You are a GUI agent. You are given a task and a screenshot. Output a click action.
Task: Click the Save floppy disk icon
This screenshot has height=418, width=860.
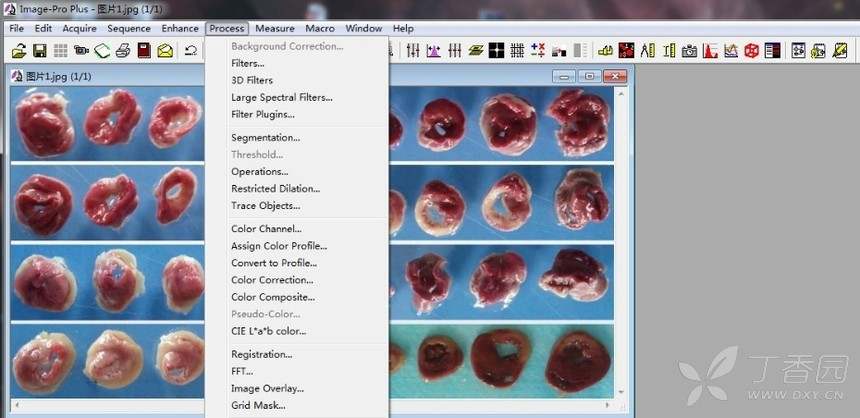pyautogui.click(x=40, y=50)
